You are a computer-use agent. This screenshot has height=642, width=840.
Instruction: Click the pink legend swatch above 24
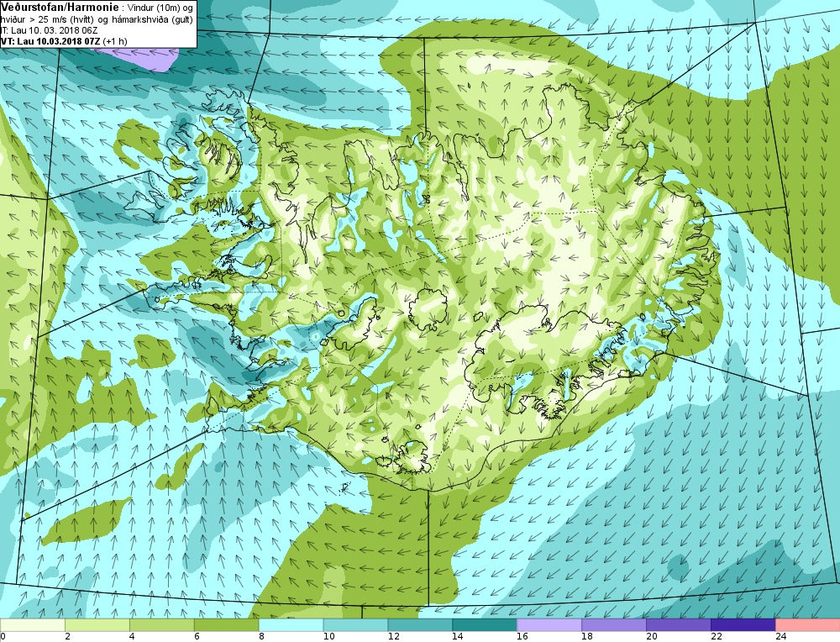pyautogui.click(x=808, y=625)
